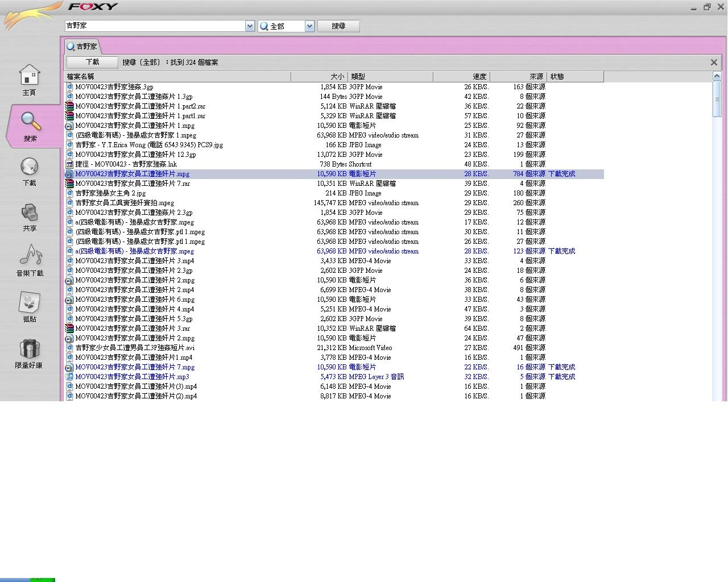Click the file icon in the 13,072 KB row
This screenshot has width=728, height=582.
click(69, 155)
